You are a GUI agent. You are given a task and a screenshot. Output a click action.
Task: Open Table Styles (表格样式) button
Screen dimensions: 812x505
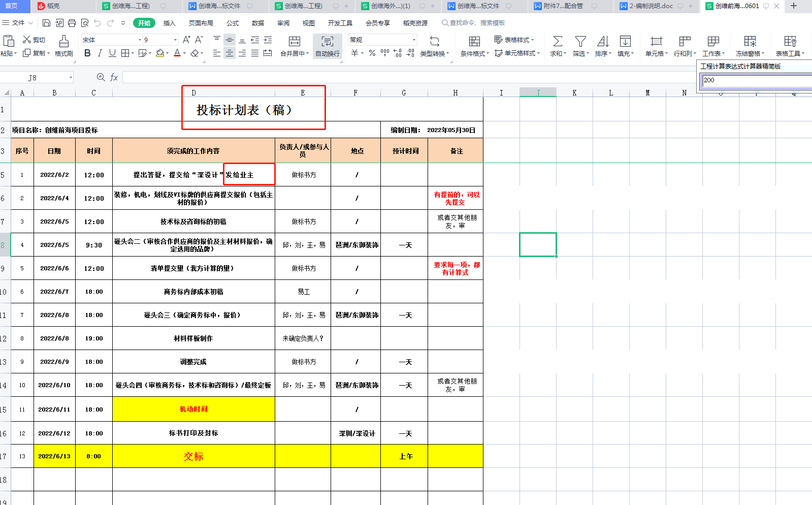pyautogui.click(x=514, y=40)
